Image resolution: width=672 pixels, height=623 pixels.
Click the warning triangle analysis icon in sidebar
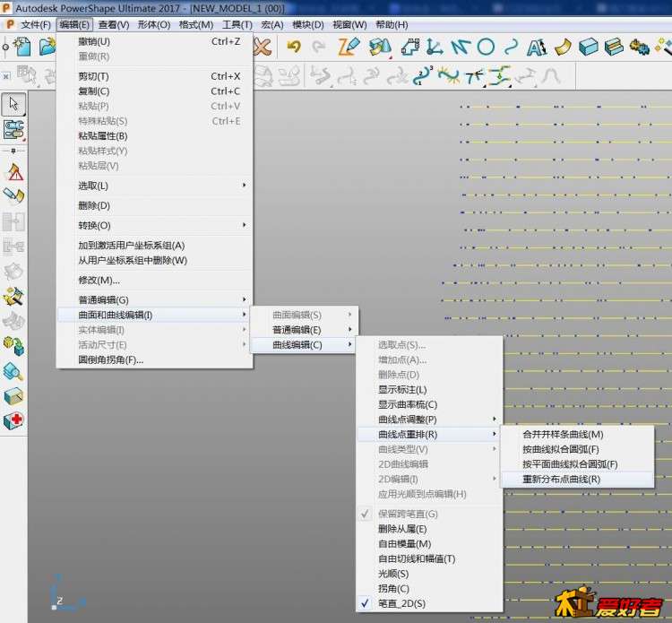click(x=14, y=172)
